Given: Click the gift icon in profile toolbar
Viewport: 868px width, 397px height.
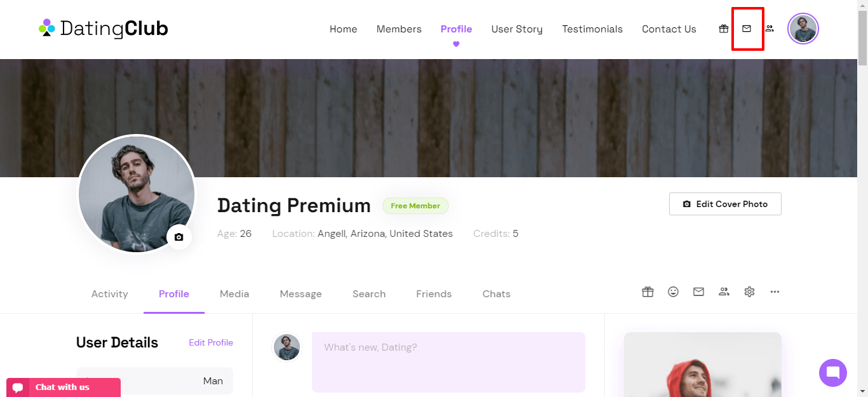Looking at the screenshot, I should 648,292.
